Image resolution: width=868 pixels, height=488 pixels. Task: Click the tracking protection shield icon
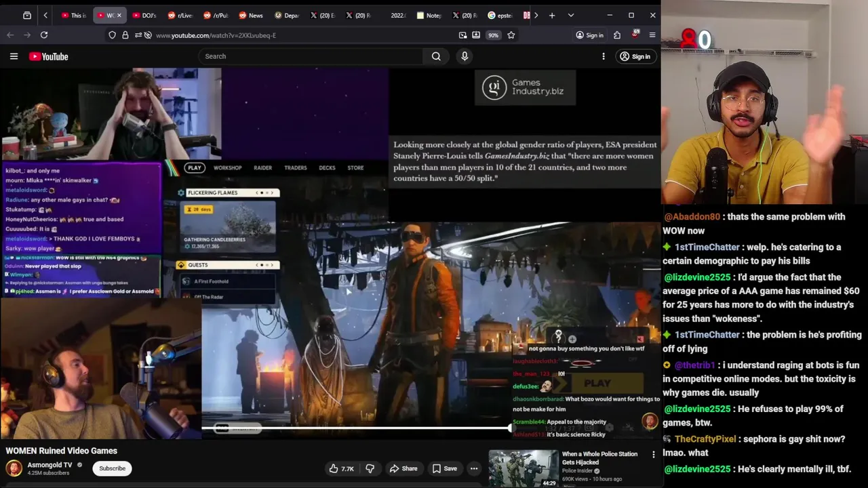pyautogui.click(x=112, y=35)
